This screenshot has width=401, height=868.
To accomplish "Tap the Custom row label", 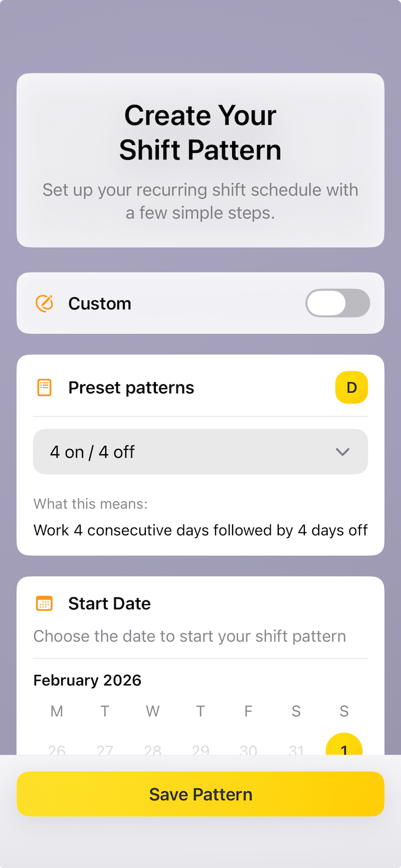I will point(100,303).
